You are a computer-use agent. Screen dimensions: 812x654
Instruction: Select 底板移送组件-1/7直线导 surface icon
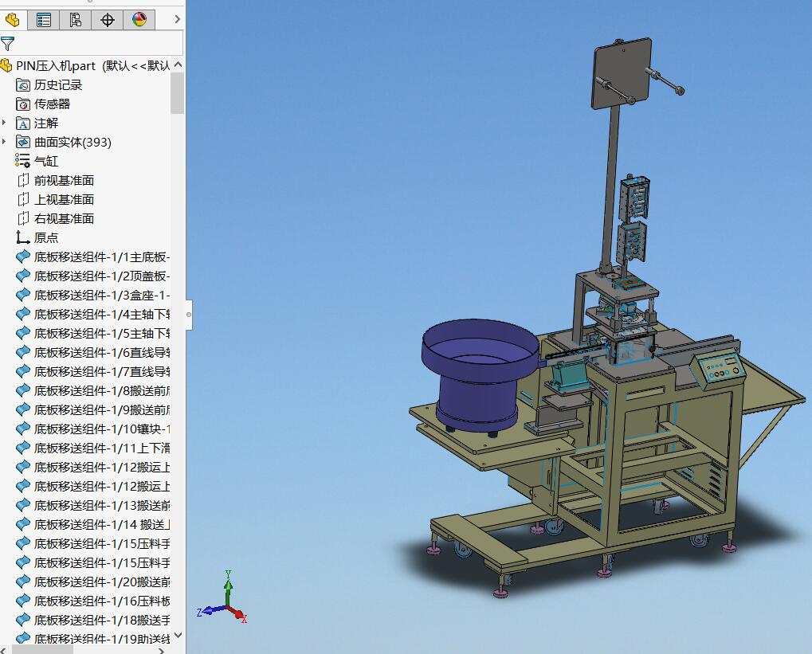tap(23, 372)
